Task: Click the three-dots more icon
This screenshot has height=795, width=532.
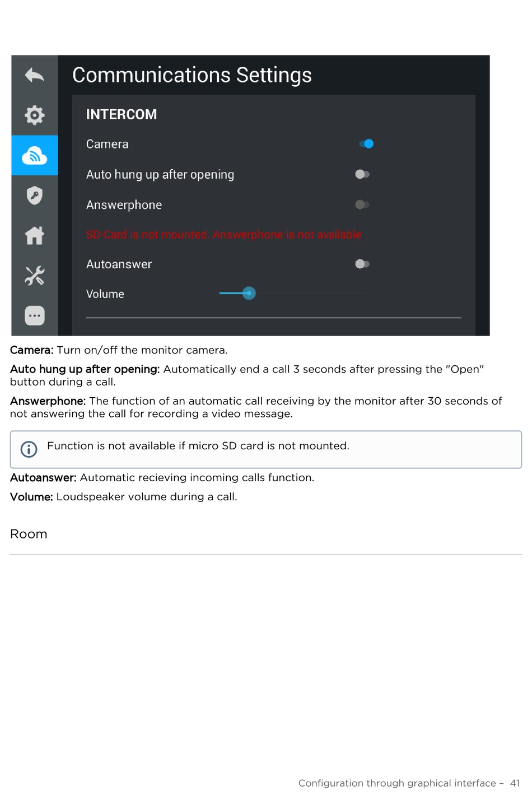Action: click(x=35, y=315)
